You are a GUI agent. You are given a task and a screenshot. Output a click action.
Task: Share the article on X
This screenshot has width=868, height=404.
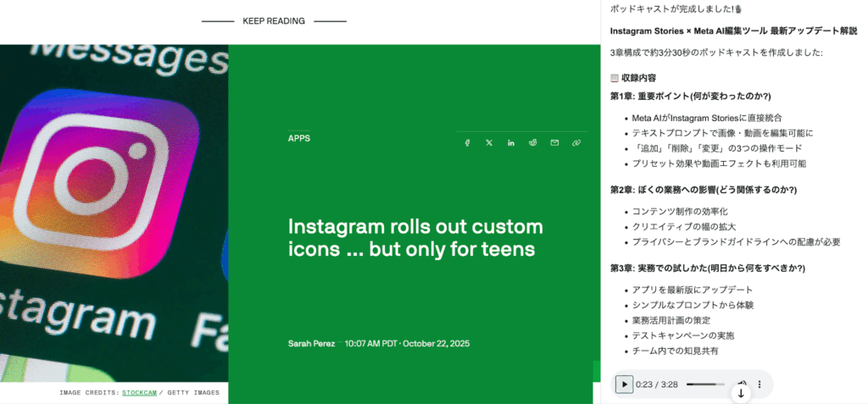(x=489, y=142)
